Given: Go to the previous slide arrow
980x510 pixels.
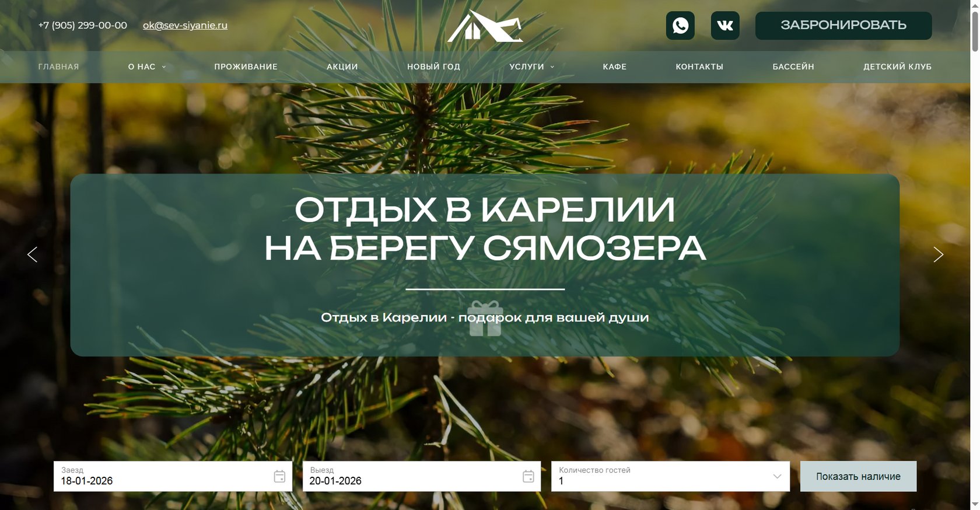Looking at the screenshot, I should (x=33, y=254).
